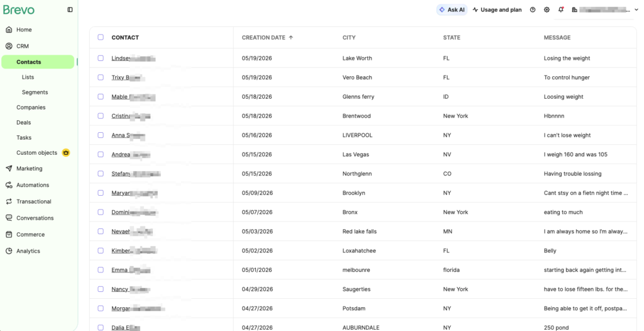The height and width of the screenshot is (331, 644).
Task: Click the Home house icon in sidebar
Action: [x=9, y=30]
